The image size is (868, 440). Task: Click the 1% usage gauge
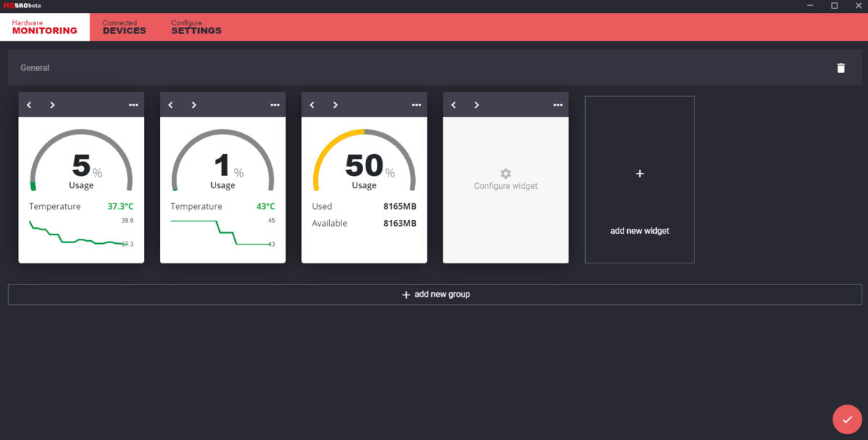(223, 160)
